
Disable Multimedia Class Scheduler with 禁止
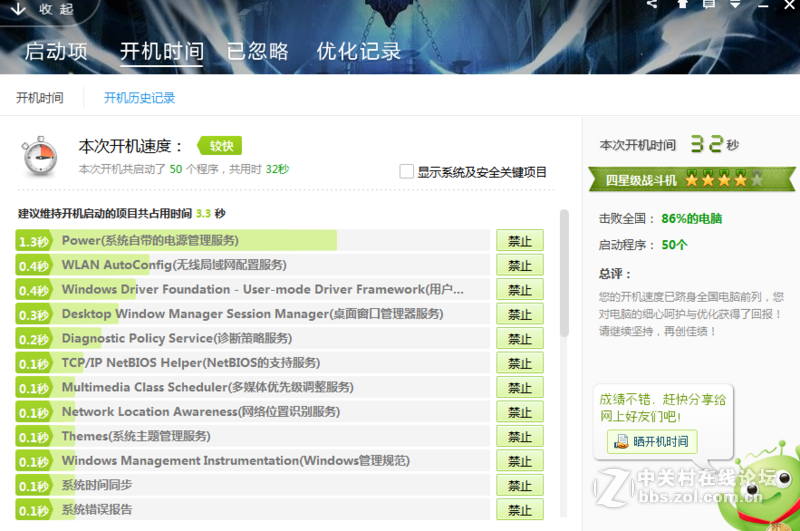coord(520,388)
